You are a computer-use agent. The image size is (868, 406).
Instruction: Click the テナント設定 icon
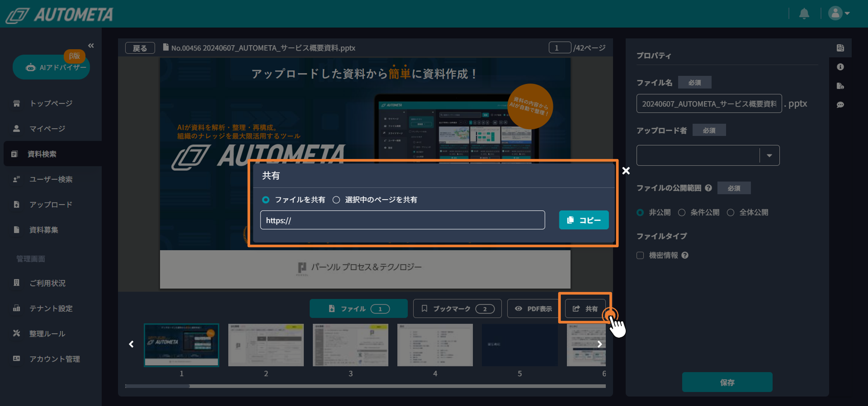point(17,308)
